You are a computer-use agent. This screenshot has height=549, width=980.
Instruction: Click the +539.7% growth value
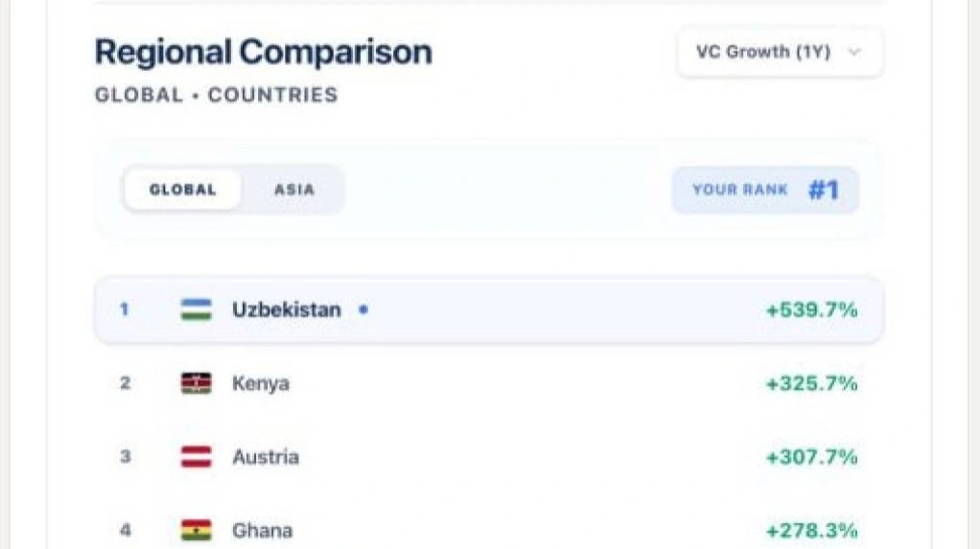point(812,309)
